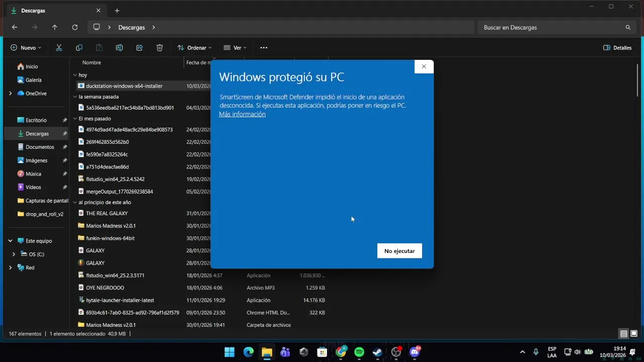Click the Delete trash icon
Screen dimensions: 644x362
159,48
